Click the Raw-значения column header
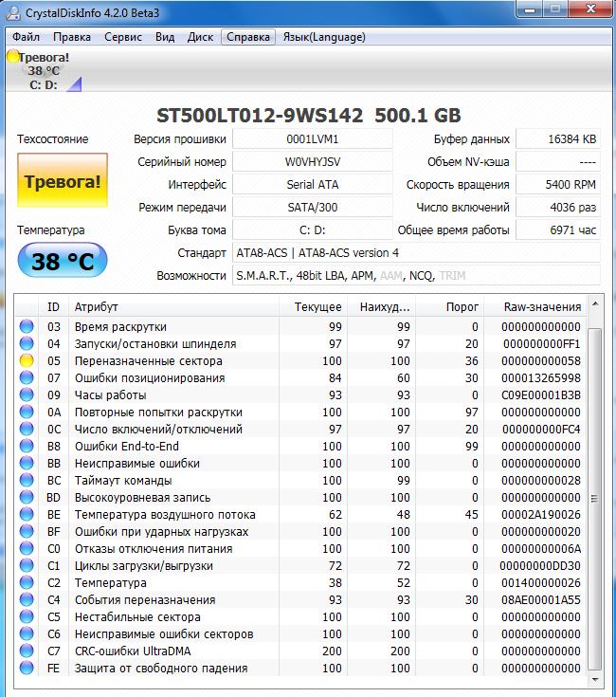616x697 pixels. [534, 306]
